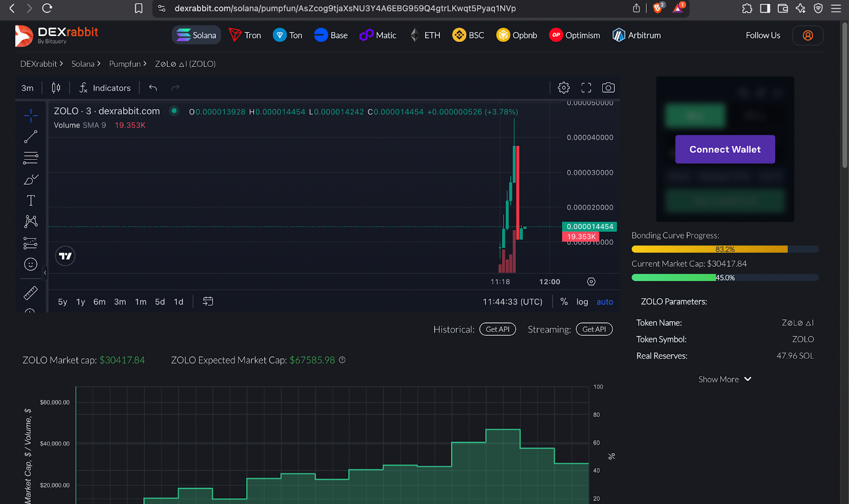Click the Market Cap 45.0% progress bar
Screen dimensions: 849x504
725,277
